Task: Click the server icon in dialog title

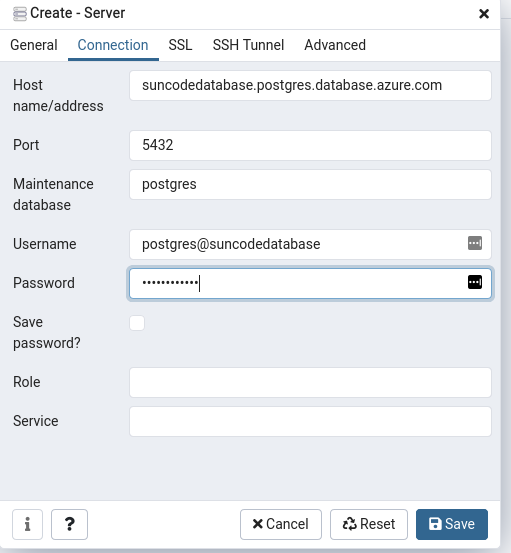Action: click(x=20, y=14)
